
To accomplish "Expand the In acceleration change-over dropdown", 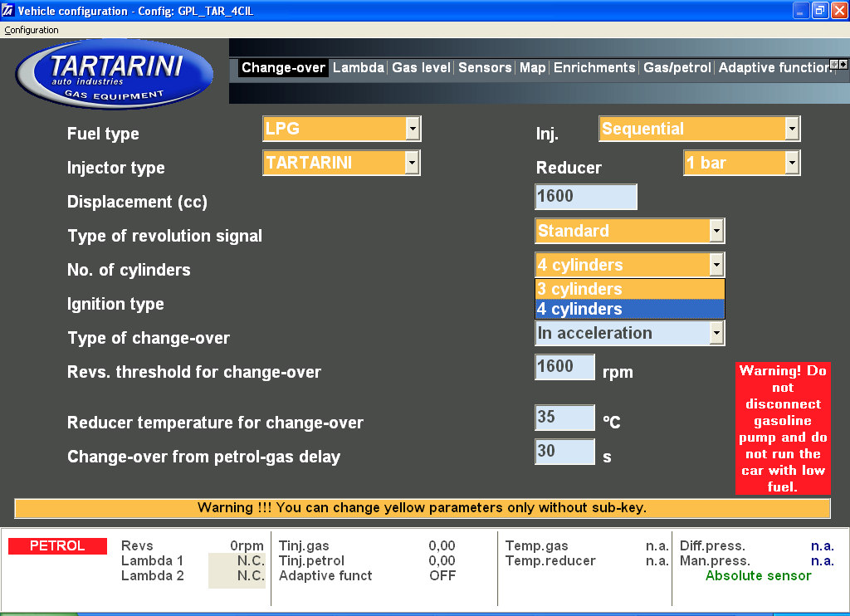I will pyautogui.click(x=716, y=333).
